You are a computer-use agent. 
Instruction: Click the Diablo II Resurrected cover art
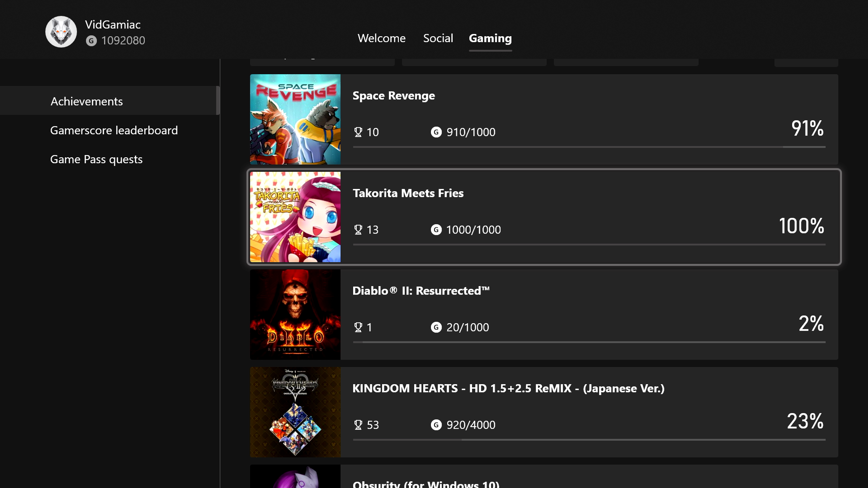click(295, 314)
